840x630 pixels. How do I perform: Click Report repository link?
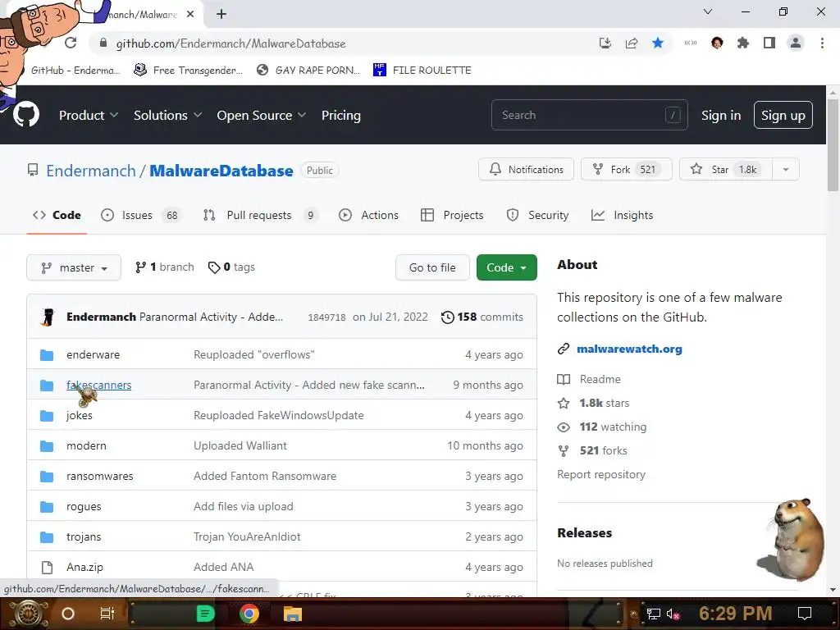pyautogui.click(x=601, y=475)
